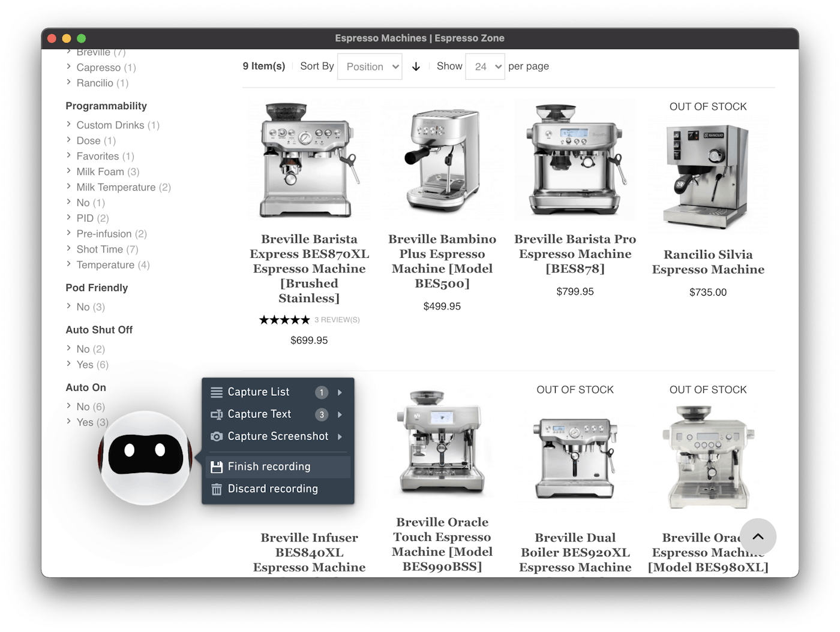Open Breville Barista Pro product title
This screenshot has width=840, height=632.
(575, 254)
